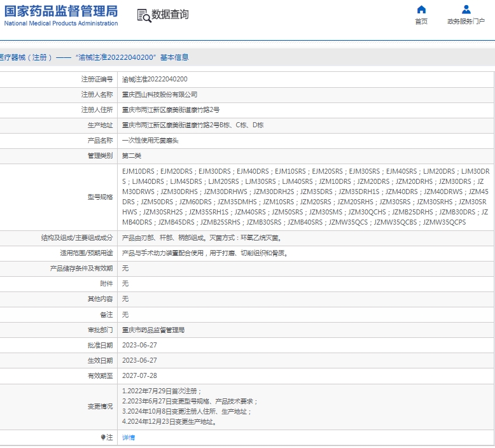Click approval department 重庆市药品监督管理局
Viewport: 495px width, 448px height.
[x=153, y=330]
